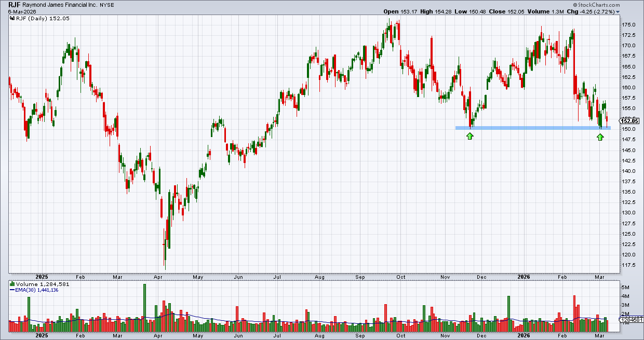Click the 3M volume axis label
The height and width of the screenshot is (340, 644).
[x=626, y=305]
